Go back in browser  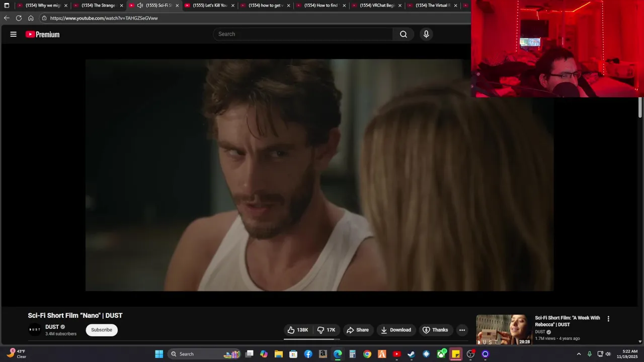(7, 18)
